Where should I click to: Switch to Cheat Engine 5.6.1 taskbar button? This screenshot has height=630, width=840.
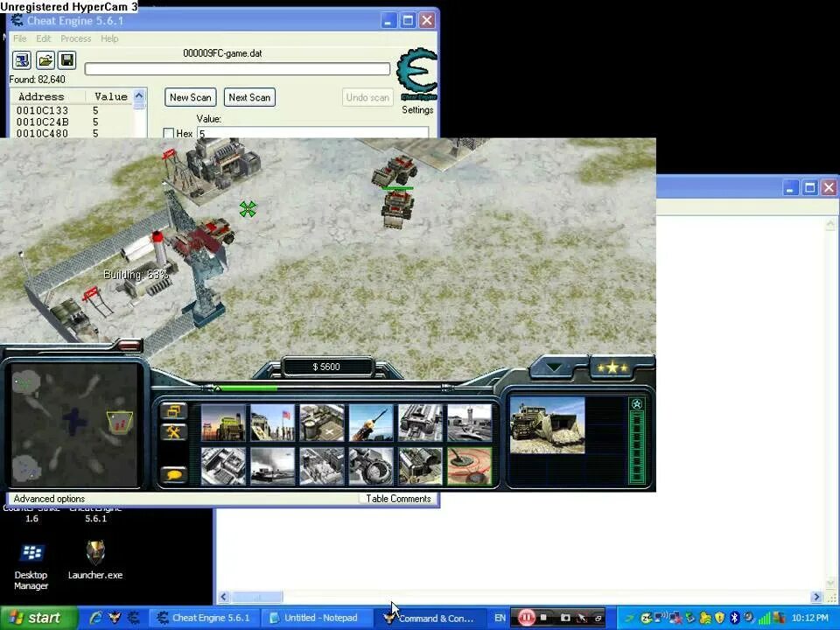pos(203,618)
